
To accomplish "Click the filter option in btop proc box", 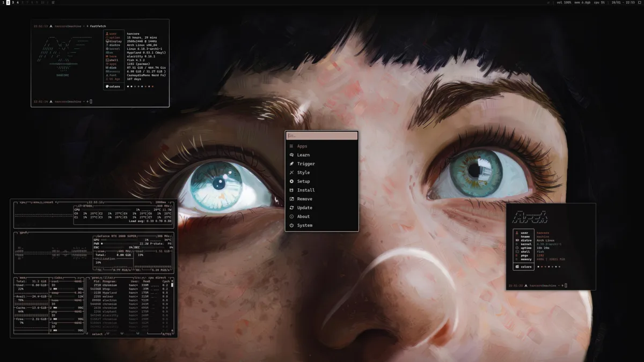I will tap(108, 278).
